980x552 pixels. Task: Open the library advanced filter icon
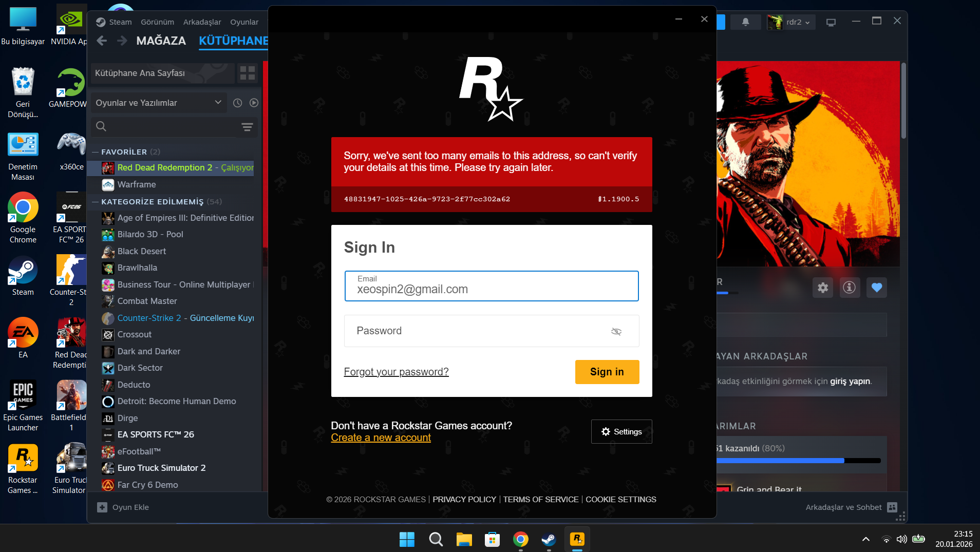coord(247,127)
